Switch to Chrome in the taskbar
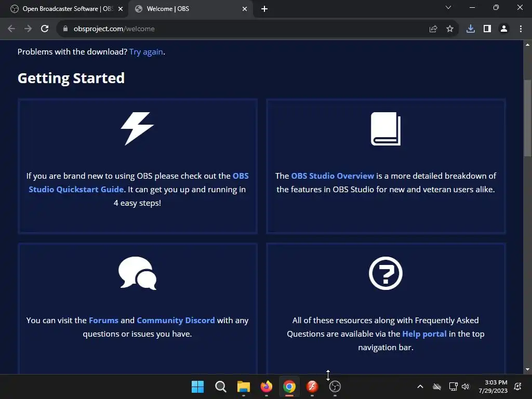This screenshot has height=399, width=532. click(289, 387)
